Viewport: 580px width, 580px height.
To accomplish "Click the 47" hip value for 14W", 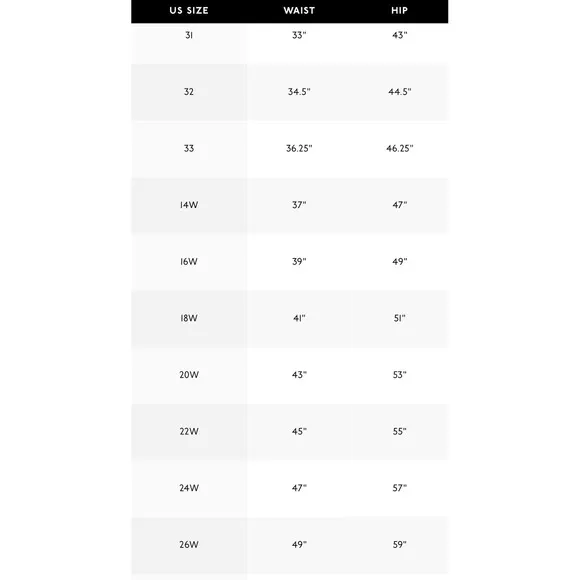I will tap(399, 205).
